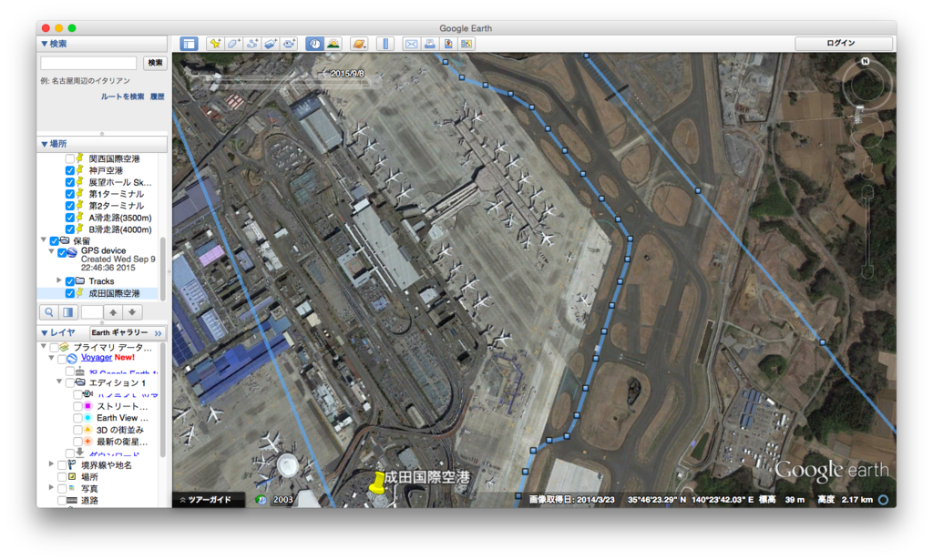Enable the 写真 photos layer checkbox
933x560 pixels.
coord(62,489)
